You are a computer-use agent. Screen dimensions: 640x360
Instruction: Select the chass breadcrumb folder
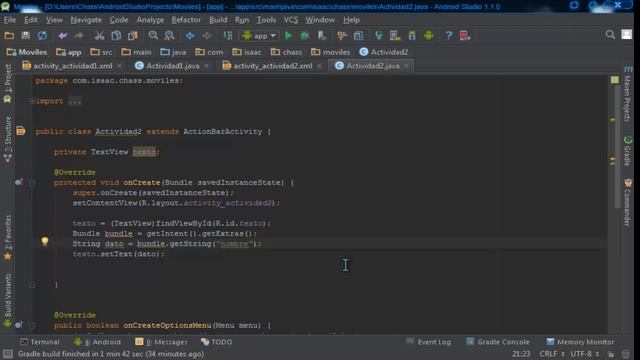[287, 52]
